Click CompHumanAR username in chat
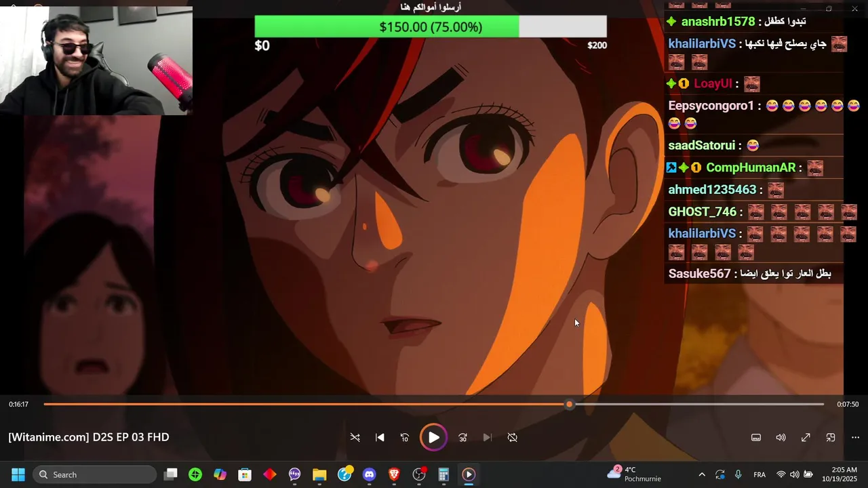This screenshot has height=488, width=868. pyautogui.click(x=751, y=167)
